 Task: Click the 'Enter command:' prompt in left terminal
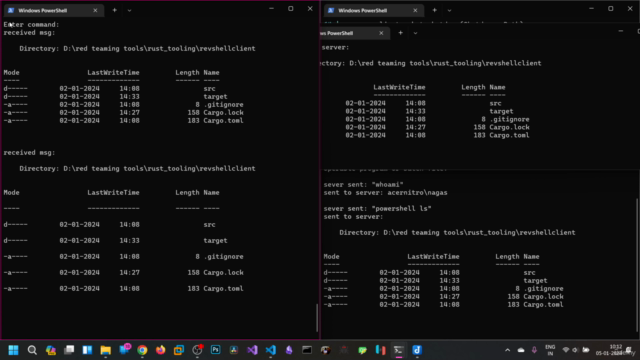tap(31, 24)
